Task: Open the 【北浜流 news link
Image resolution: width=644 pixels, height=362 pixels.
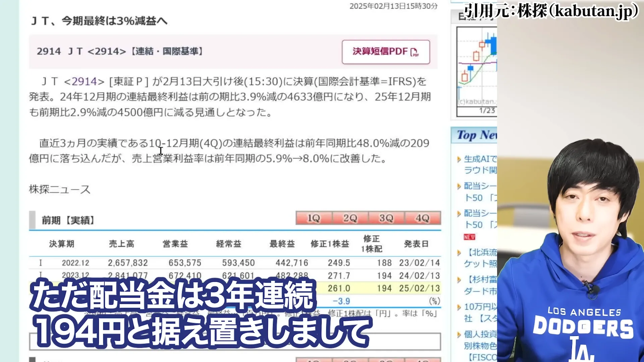Action: [x=480, y=258]
